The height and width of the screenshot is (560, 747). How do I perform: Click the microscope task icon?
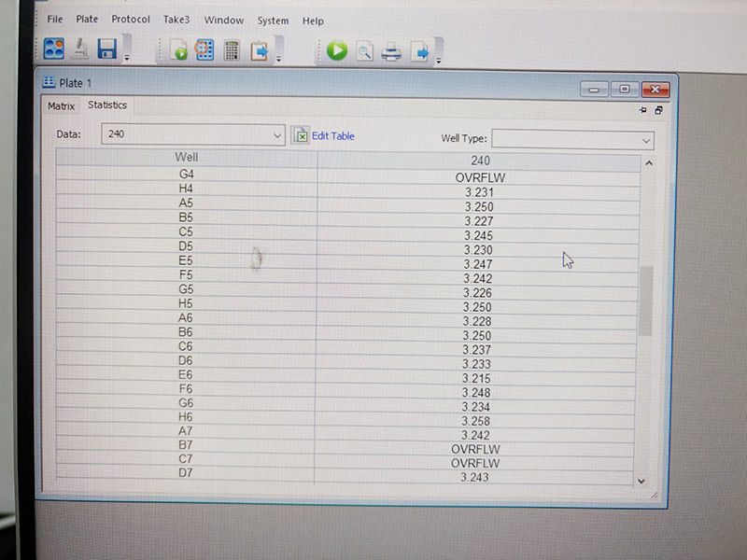click(81, 50)
